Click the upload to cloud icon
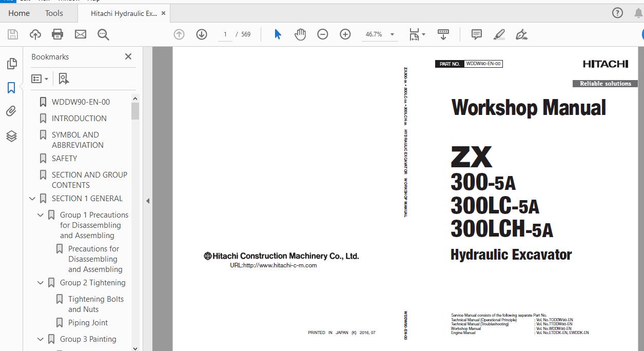The height and width of the screenshot is (351, 644). (x=35, y=34)
